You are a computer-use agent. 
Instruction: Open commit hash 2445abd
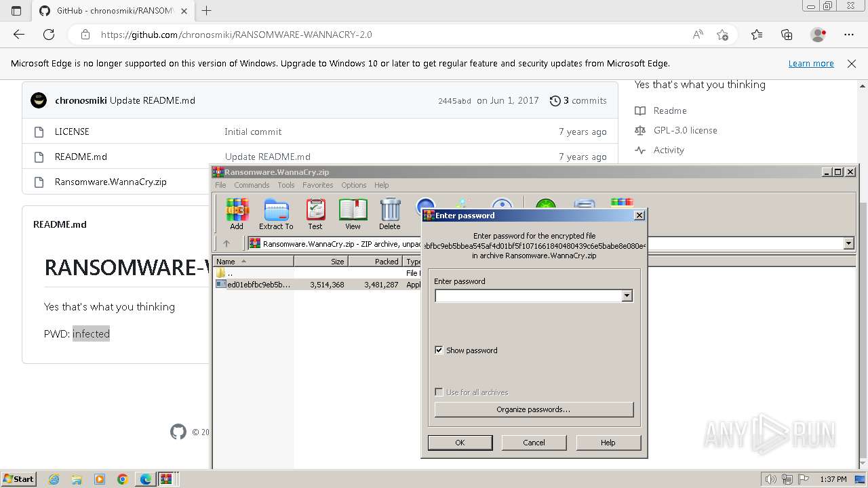click(x=454, y=101)
